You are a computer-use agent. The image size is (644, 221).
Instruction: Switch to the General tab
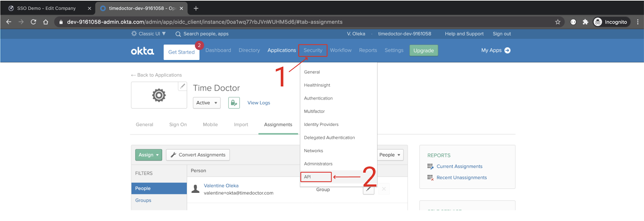click(x=144, y=125)
